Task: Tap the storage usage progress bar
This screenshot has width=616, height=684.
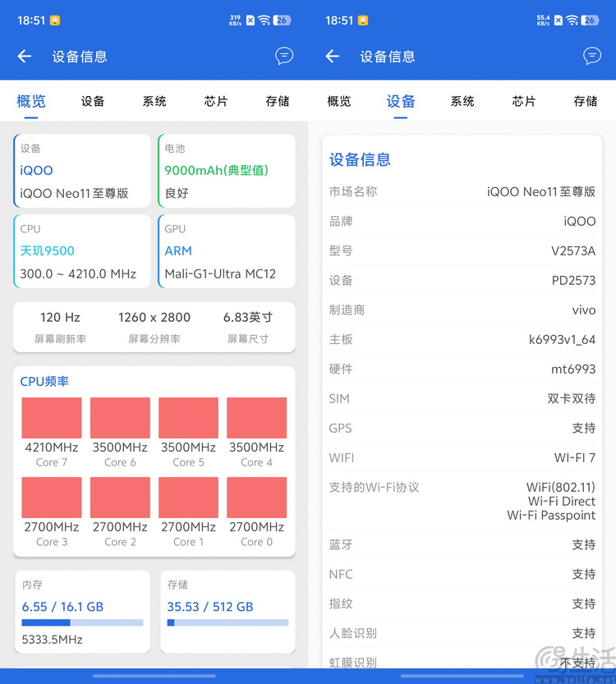Action: click(228, 622)
